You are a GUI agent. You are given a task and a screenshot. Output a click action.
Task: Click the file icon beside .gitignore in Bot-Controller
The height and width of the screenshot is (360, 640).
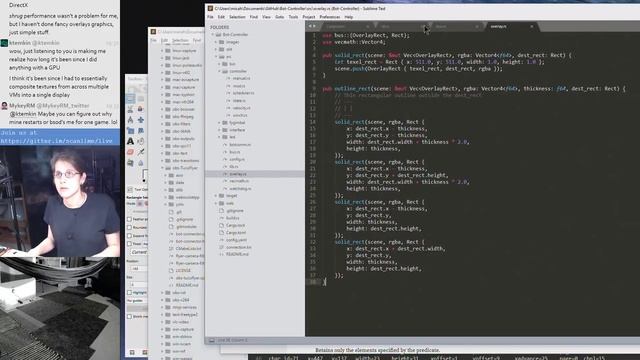[221, 211]
